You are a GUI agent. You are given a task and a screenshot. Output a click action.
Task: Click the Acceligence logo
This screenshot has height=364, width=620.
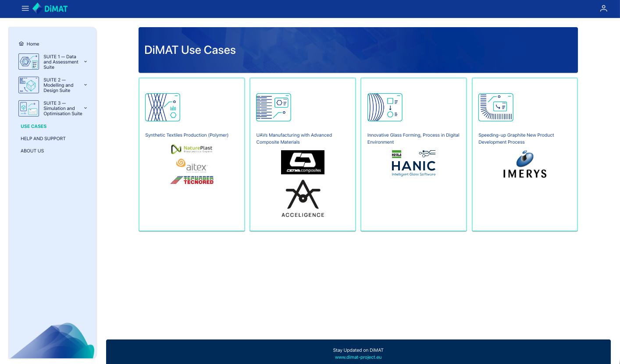pos(303,198)
